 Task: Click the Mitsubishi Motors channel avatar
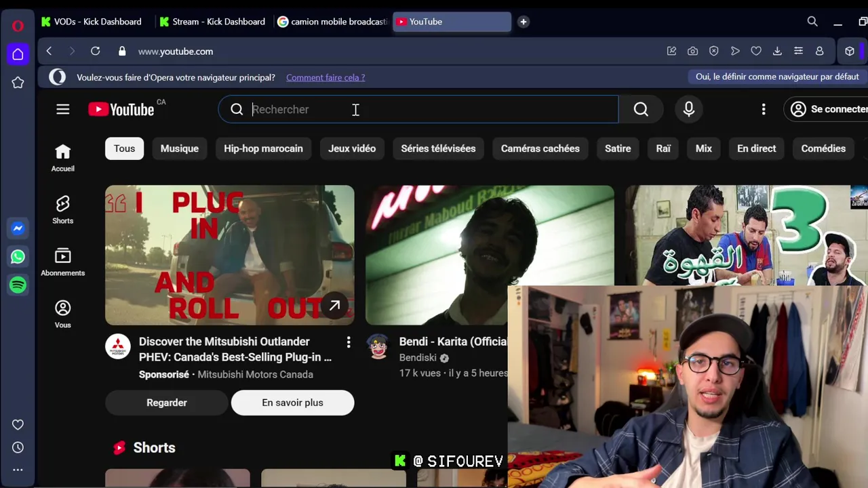coord(118,347)
